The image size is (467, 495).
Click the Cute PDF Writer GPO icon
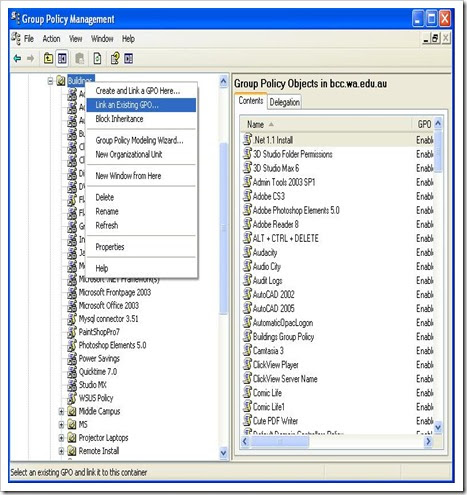247,420
